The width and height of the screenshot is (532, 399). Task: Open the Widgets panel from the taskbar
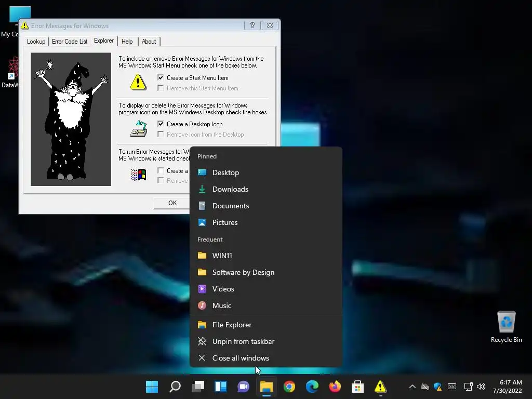220,387
